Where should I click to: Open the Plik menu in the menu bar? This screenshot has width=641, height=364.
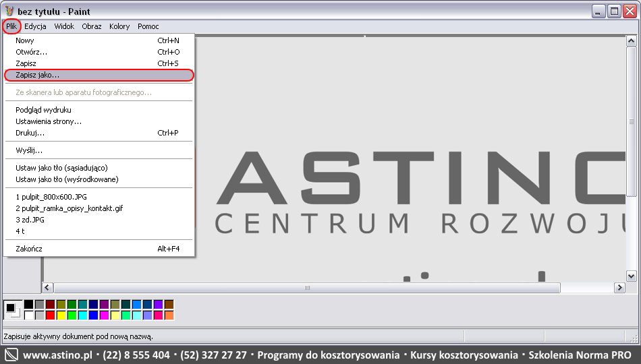tap(11, 26)
